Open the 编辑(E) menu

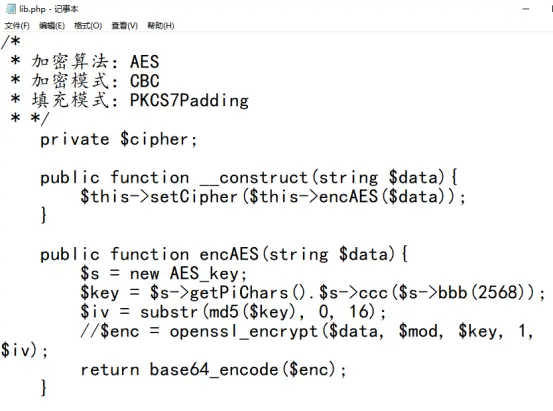point(52,26)
